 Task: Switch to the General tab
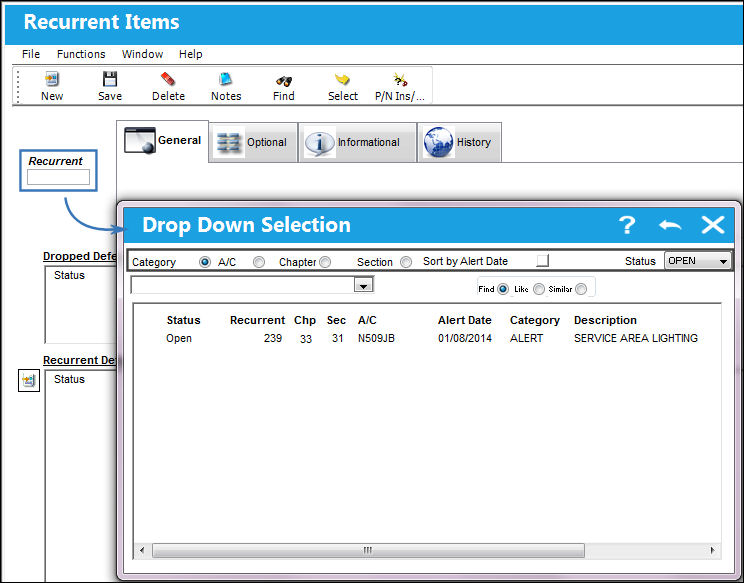coord(162,140)
